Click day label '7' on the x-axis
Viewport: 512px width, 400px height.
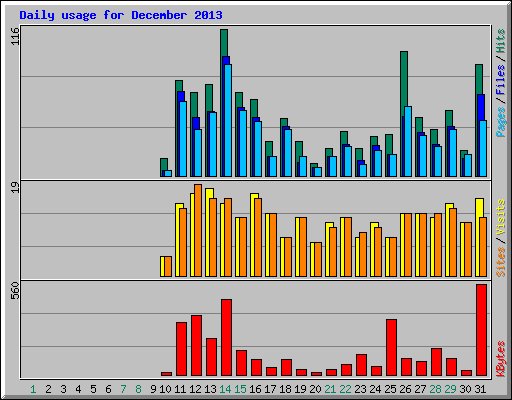tap(123, 389)
